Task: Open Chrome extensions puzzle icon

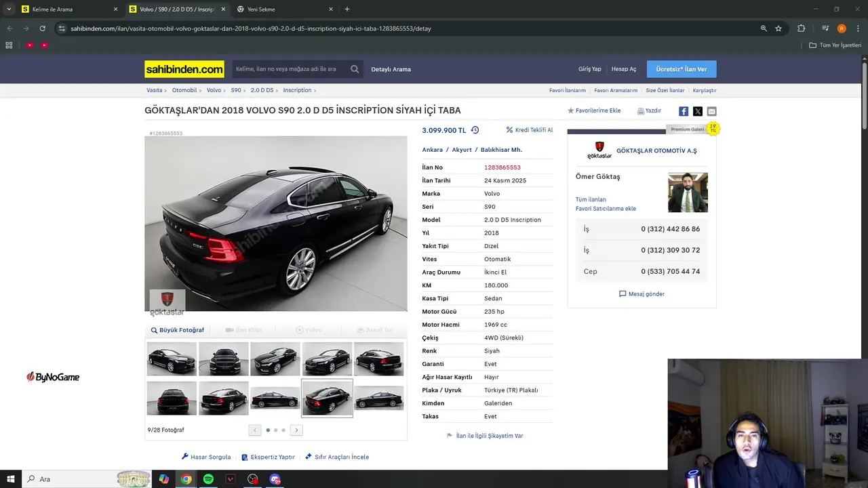Action: [x=802, y=28]
